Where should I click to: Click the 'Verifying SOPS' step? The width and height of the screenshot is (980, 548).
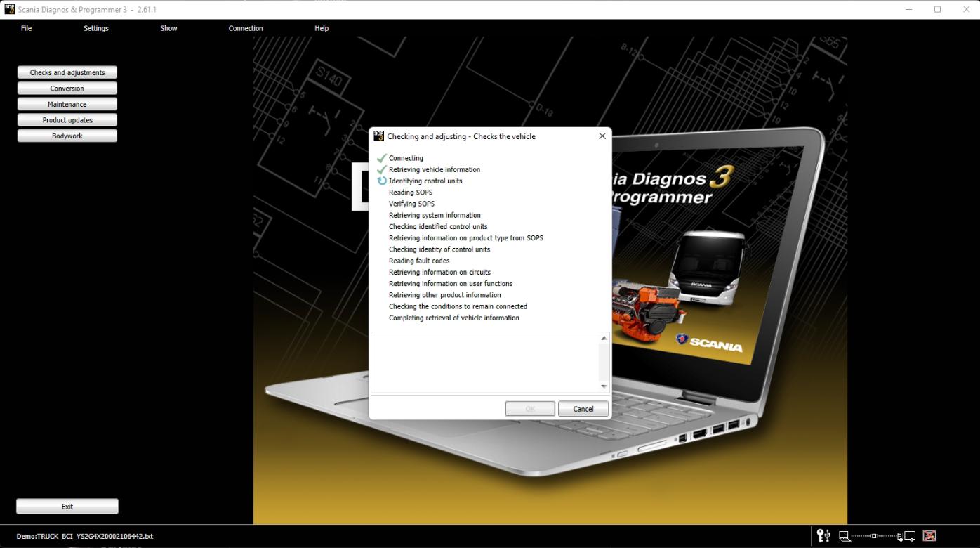click(411, 204)
